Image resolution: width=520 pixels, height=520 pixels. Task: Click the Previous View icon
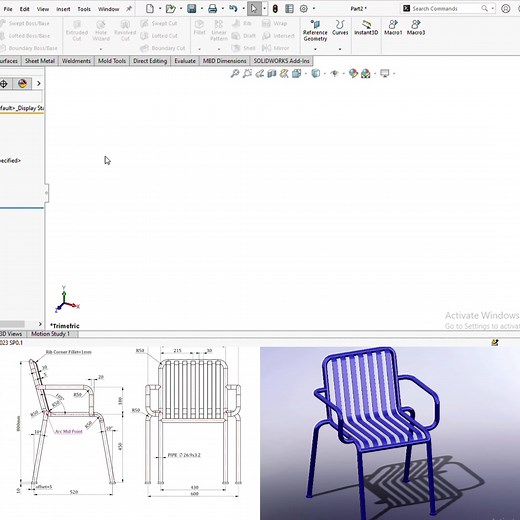tap(259, 73)
